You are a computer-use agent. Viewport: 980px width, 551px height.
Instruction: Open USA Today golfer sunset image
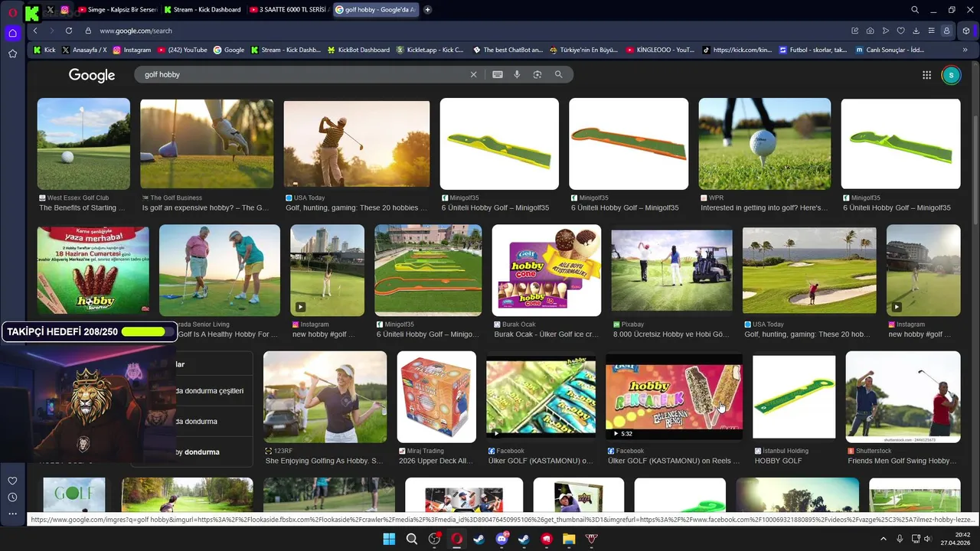pyautogui.click(x=357, y=144)
